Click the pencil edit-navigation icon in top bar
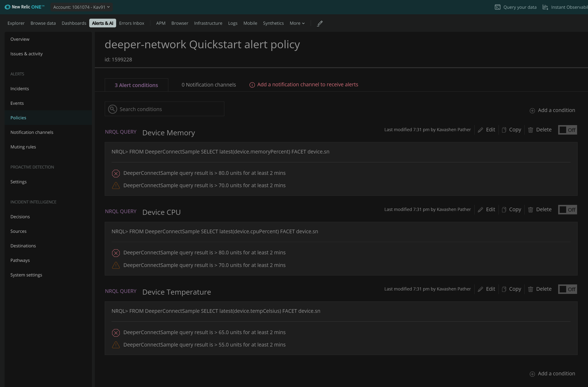 320,23
